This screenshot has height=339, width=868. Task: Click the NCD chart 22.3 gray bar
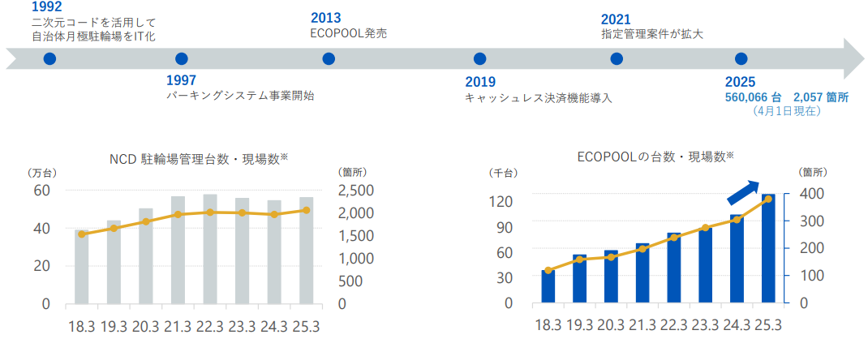tap(210, 250)
